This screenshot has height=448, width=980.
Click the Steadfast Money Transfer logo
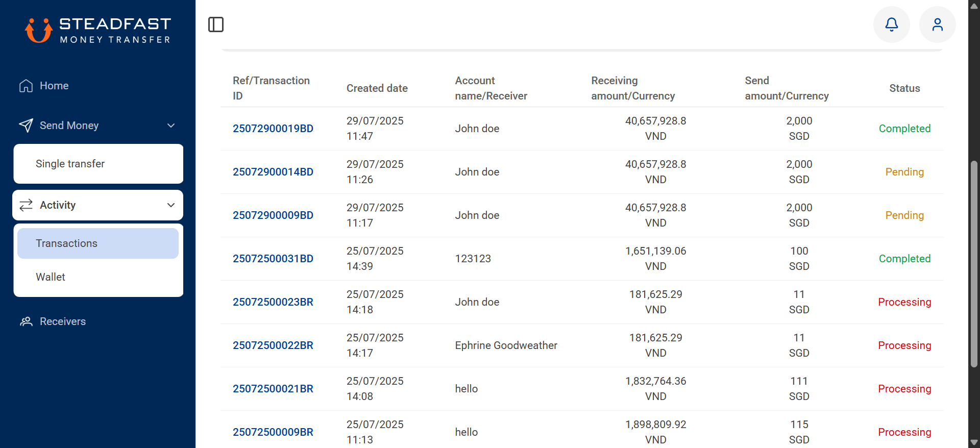(98, 31)
